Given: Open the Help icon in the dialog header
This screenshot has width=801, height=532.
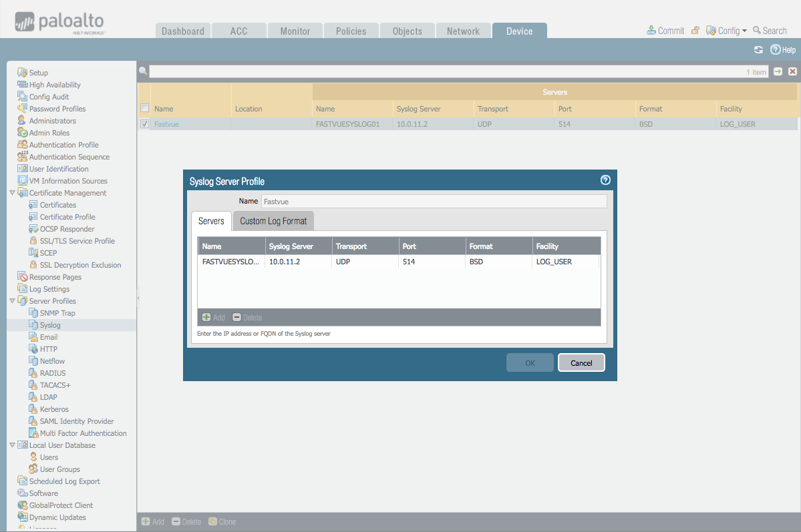Looking at the screenshot, I should click(x=605, y=180).
